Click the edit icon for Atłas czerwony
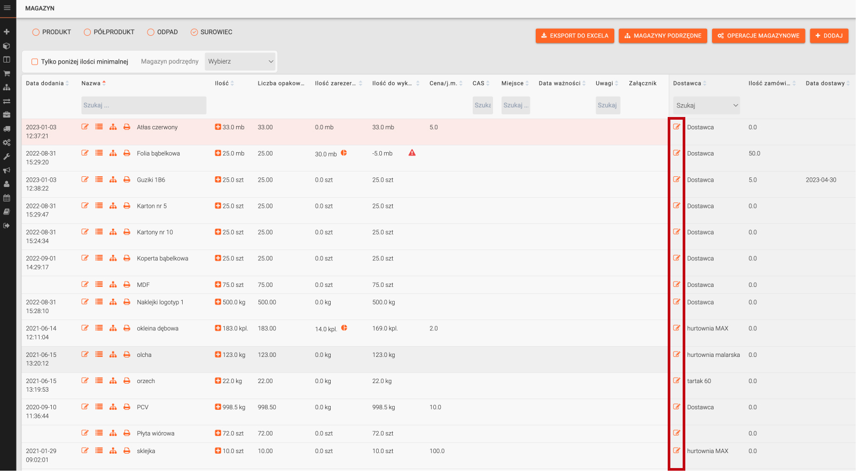The width and height of the screenshot is (868, 475). coord(85,127)
